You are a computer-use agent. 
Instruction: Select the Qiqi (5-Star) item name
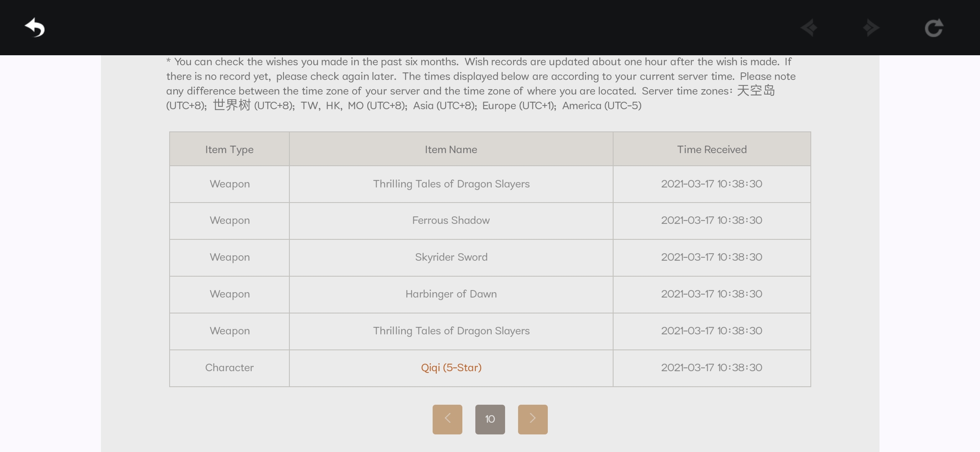(x=451, y=367)
